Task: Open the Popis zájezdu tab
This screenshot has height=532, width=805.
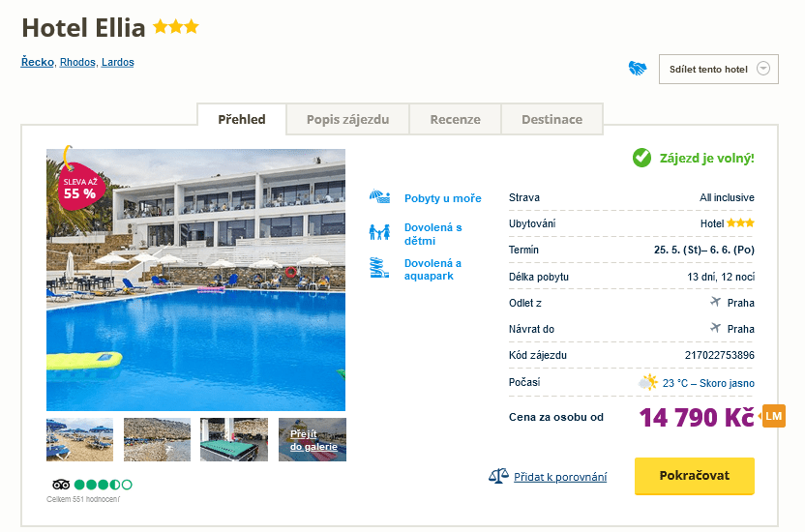Action: [347, 120]
